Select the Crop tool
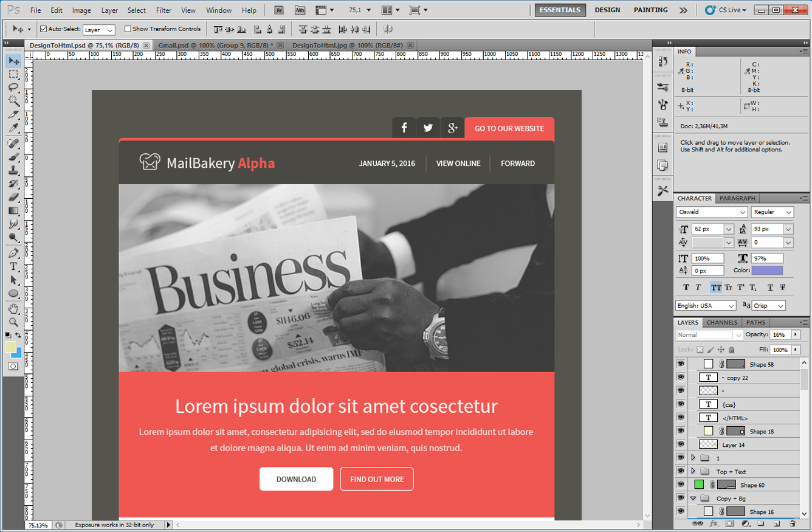 click(x=13, y=114)
